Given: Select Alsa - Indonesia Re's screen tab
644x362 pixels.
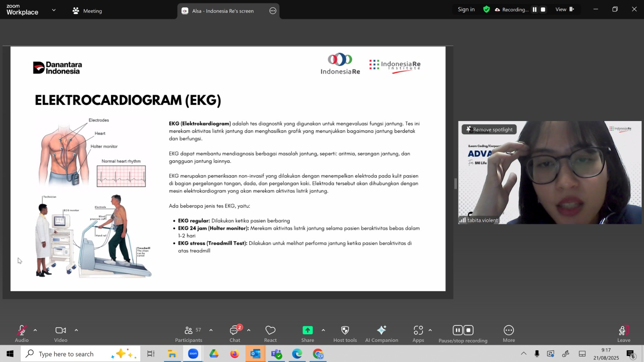Looking at the screenshot, I should [223, 11].
